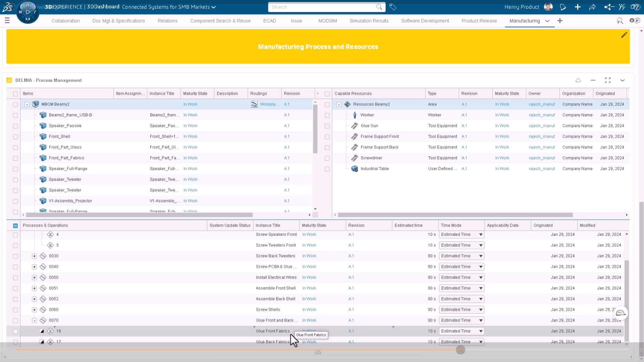Viewport: 644px width, 362px height.
Task: Open the hamburger menu icon
Action: (x=7, y=21)
